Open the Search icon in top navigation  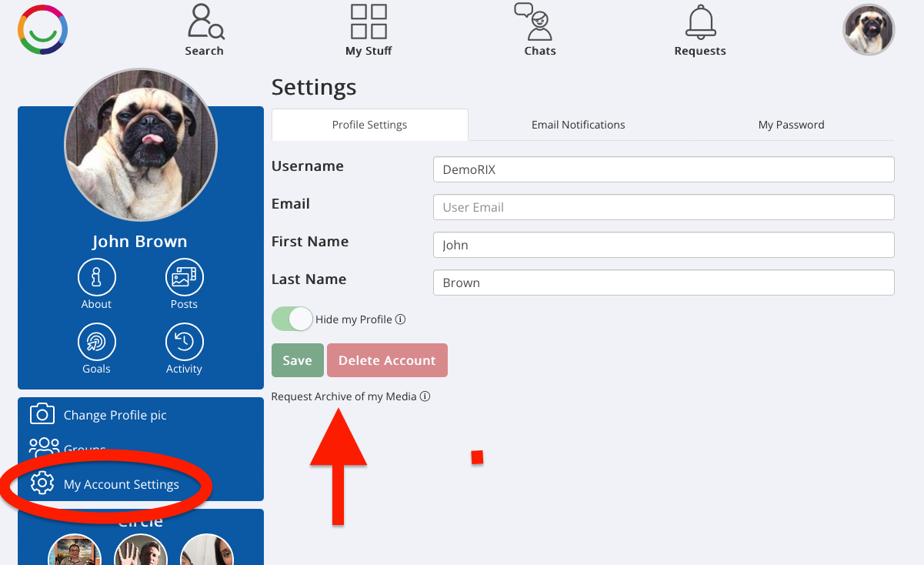pyautogui.click(x=205, y=22)
